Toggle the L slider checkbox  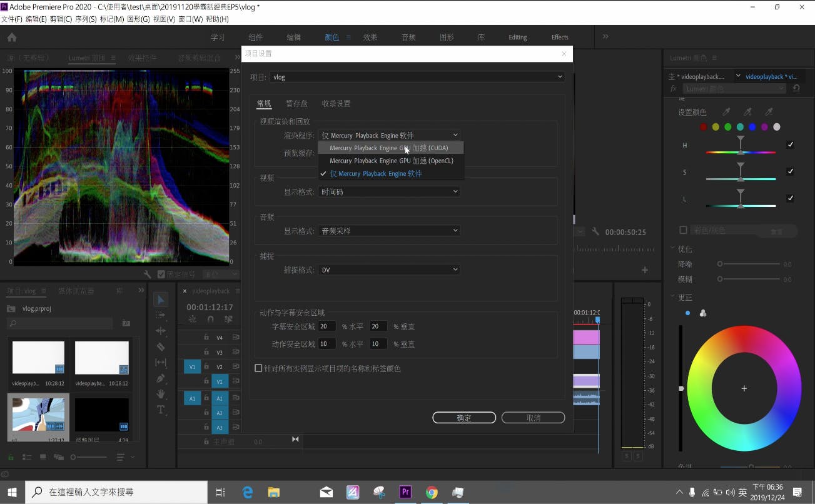791,198
